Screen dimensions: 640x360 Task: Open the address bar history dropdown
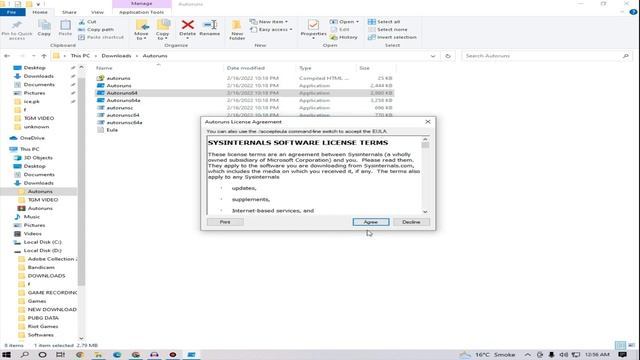433,56
